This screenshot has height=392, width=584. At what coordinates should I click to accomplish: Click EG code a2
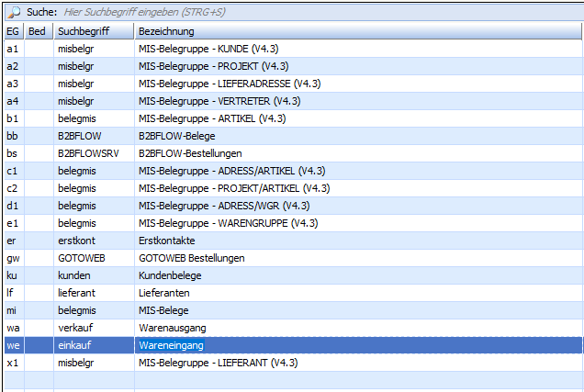(12, 66)
